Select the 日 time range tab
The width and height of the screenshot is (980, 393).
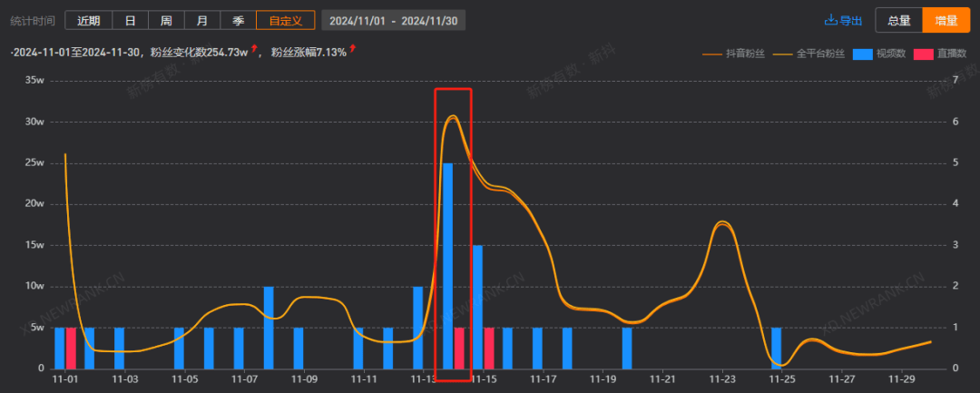tap(130, 20)
